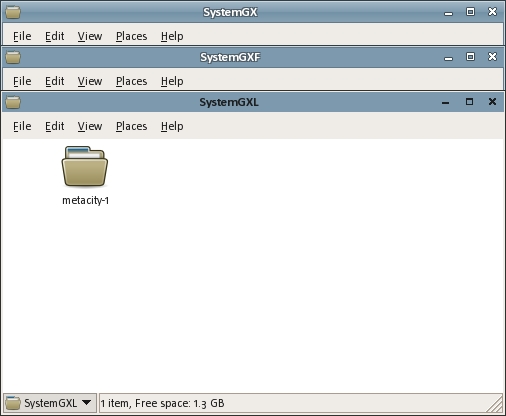Screen dimensions: 506x416
Task: Maximize the SystemGX window
Action: (x=470, y=12)
